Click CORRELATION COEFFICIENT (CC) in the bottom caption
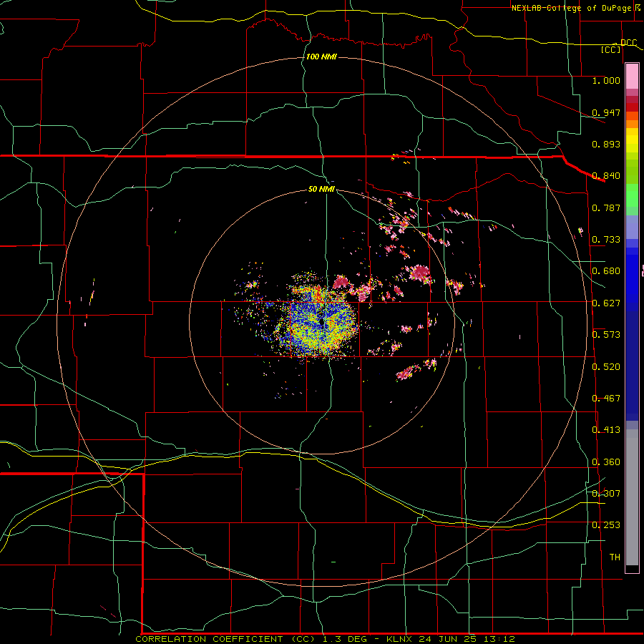Image resolution: width=644 pixels, height=644 pixels. pyautogui.click(x=225, y=639)
